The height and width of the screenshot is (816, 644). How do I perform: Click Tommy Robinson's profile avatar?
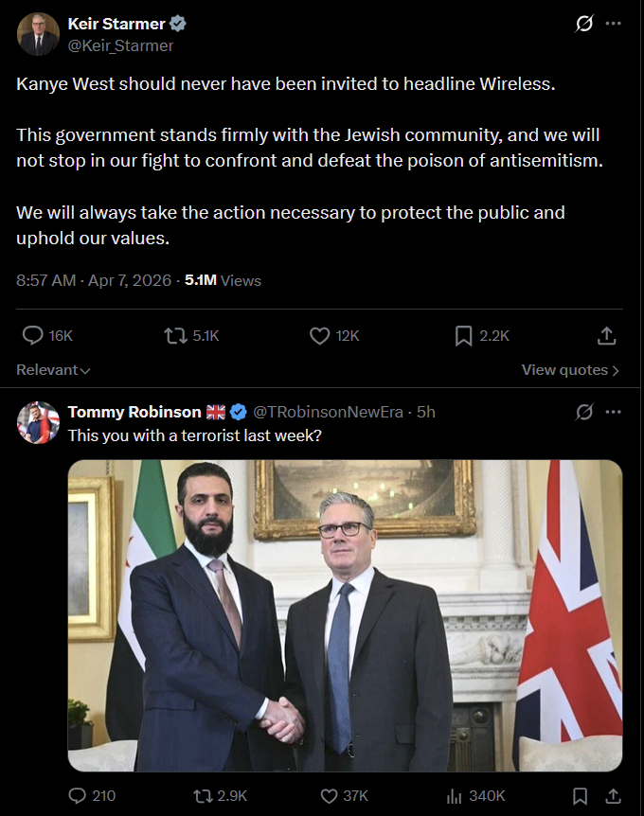pyautogui.click(x=38, y=422)
